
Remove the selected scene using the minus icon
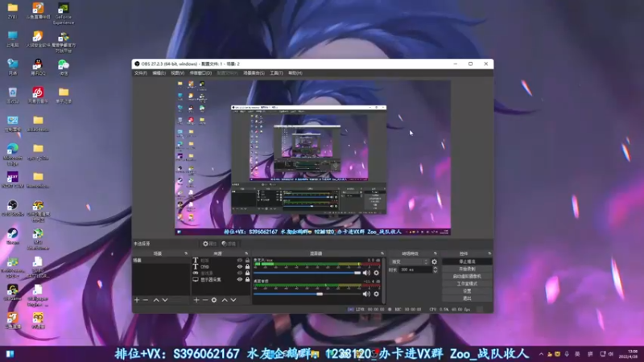click(x=146, y=300)
